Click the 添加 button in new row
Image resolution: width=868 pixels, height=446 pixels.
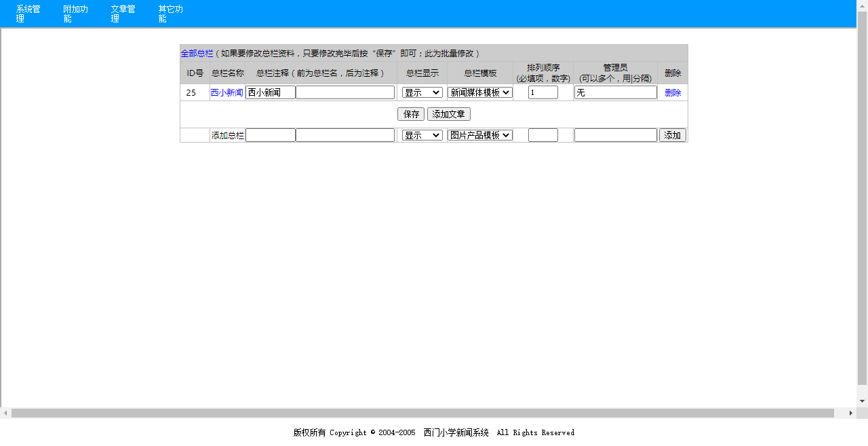[673, 135]
